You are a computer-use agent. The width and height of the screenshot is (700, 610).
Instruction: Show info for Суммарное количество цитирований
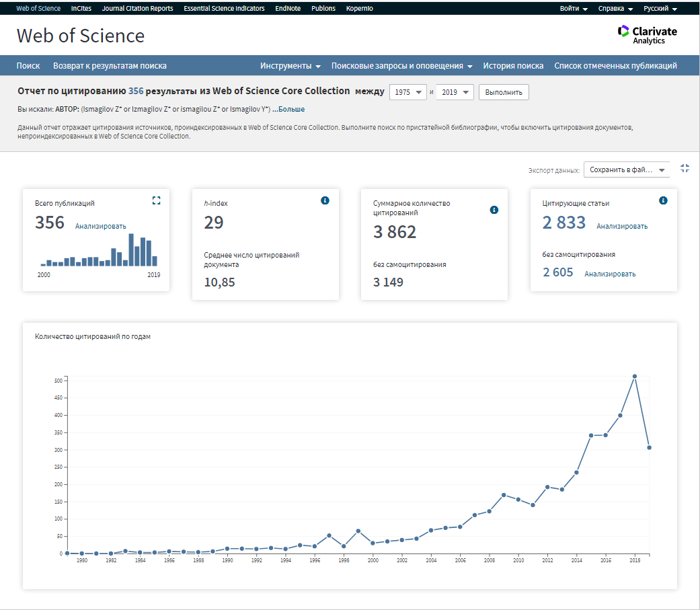click(x=494, y=210)
